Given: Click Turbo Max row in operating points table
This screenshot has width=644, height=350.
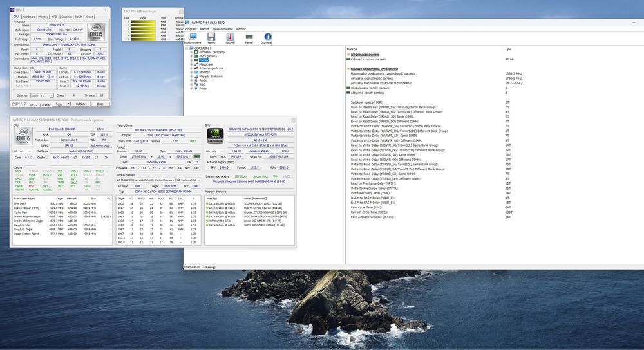Looking at the screenshot, I should coord(62,212).
